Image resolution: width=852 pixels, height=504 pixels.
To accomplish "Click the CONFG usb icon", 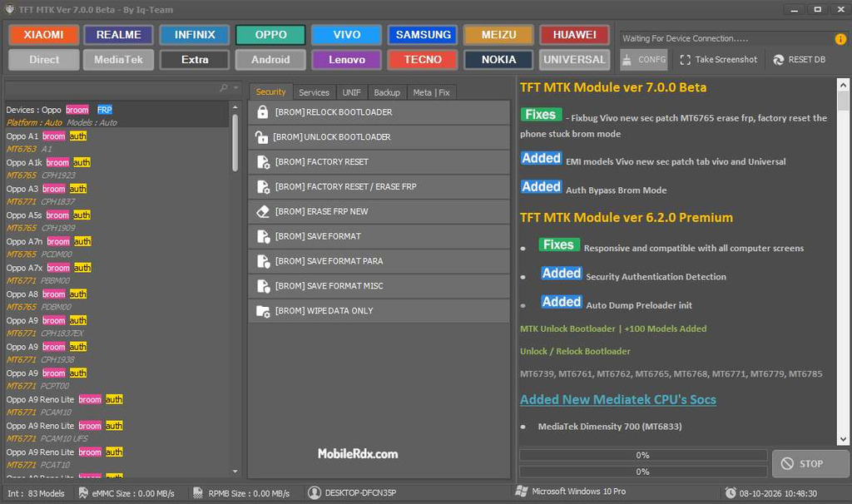I will tap(627, 60).
